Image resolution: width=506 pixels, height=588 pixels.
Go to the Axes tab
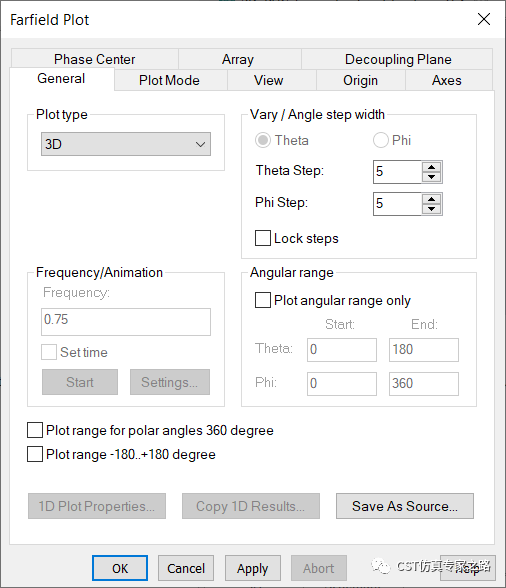(x=446, y=80)
